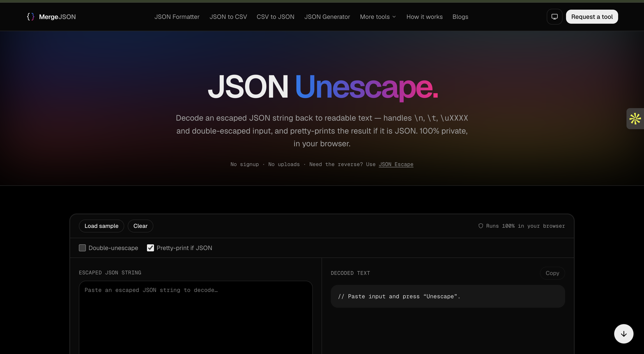Click the Request a tool button
644x354 pixels.
592,17
